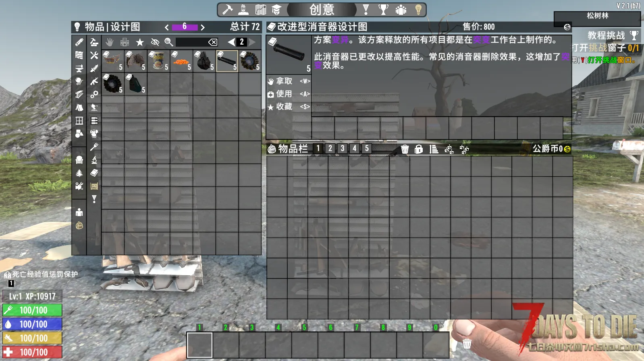
Task: Go to previous item page with left arrow
Action: point(231,42)
